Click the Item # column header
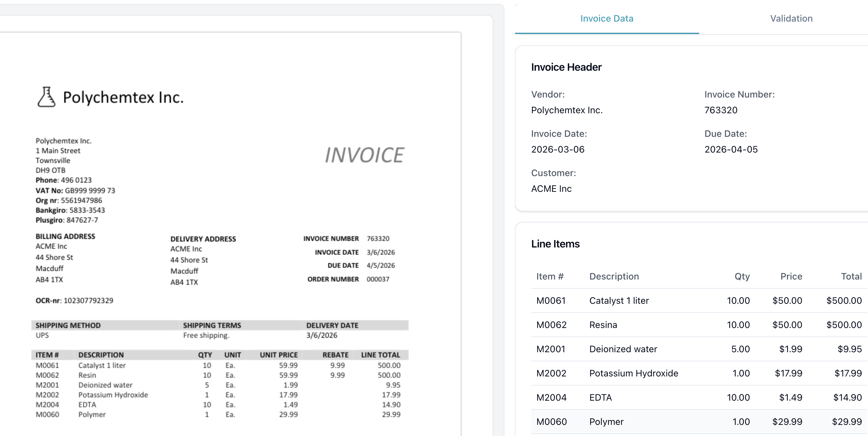 pyautogui.click(x=550, y=276)
